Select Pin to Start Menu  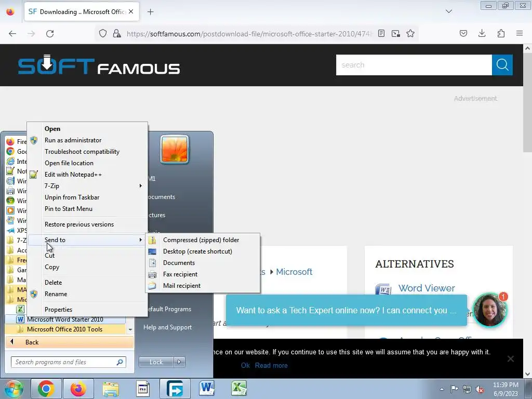(x=87, y=209)
